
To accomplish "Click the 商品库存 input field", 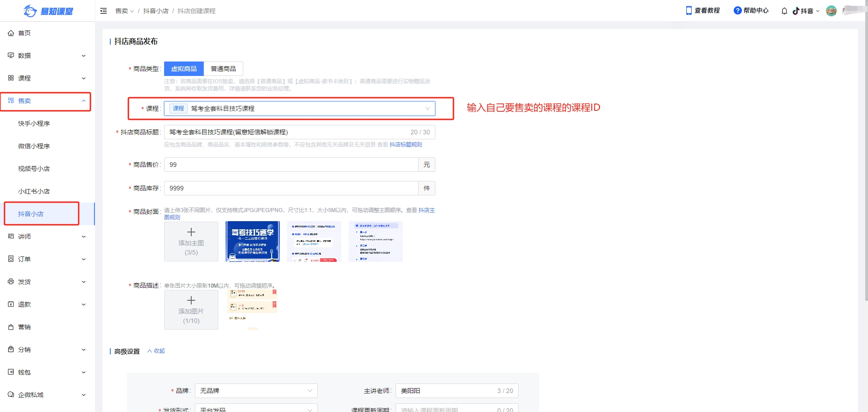I will pyautogui.click(x=291, y=188).
